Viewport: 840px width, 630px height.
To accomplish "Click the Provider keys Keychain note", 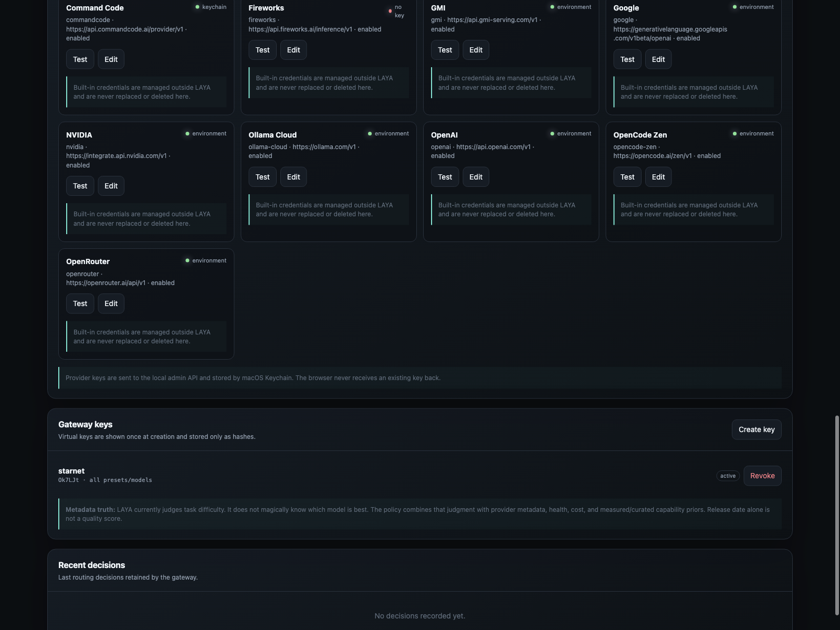I will [420, 378].
